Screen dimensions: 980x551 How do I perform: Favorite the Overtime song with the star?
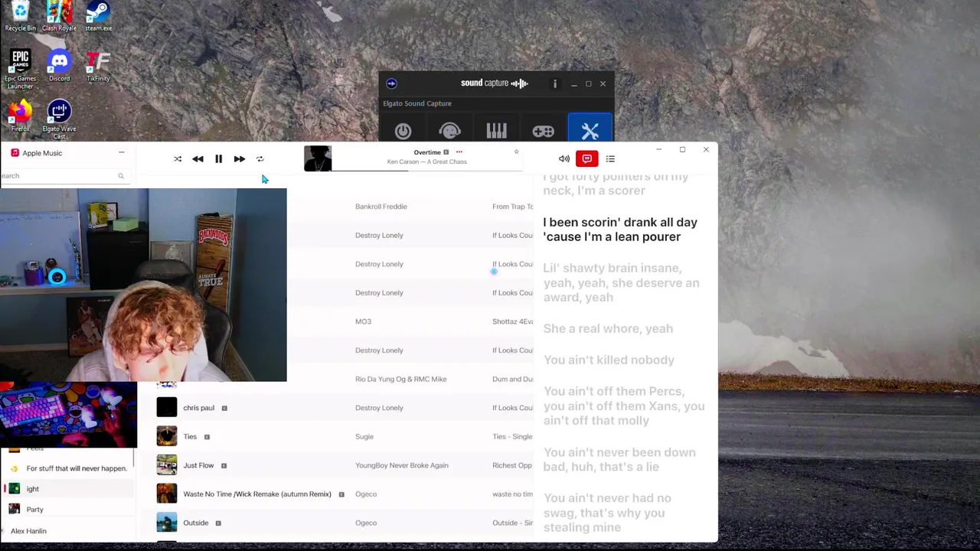(x=516, y=152)
